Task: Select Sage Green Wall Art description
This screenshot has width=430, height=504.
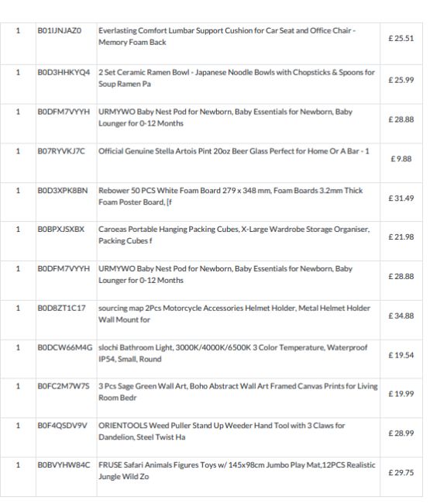Action: 238,392
